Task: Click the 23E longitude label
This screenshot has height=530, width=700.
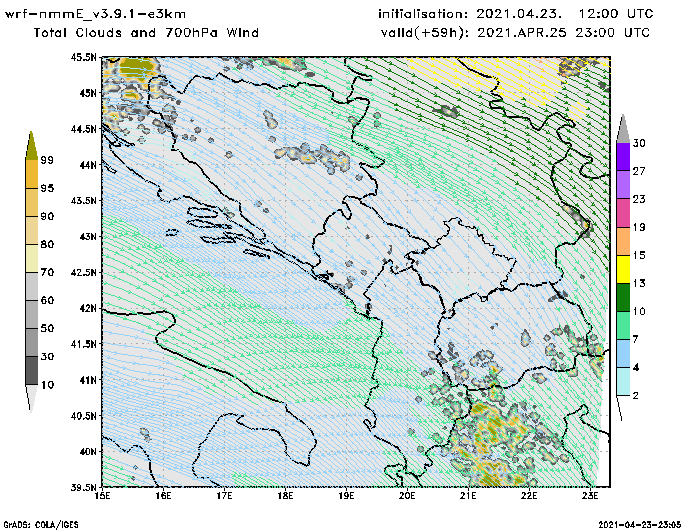Action: point(590,496)
